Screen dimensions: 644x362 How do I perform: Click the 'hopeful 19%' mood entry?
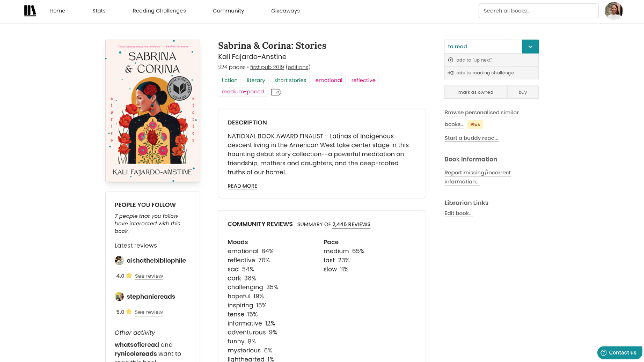click(246, 296)
